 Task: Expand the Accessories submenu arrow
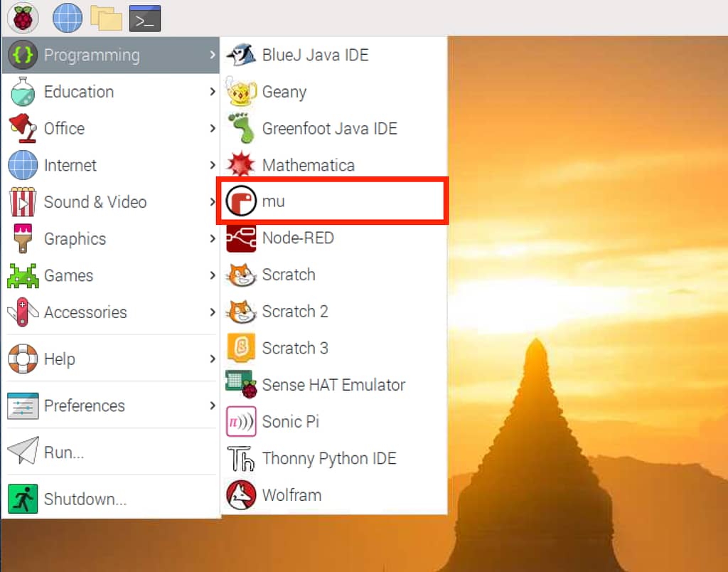tap(212, 312)
